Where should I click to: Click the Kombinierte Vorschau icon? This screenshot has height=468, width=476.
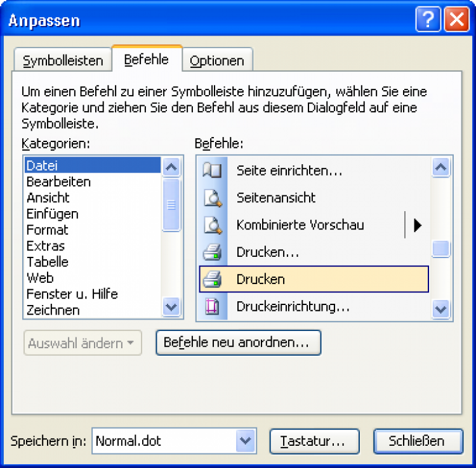211,225
